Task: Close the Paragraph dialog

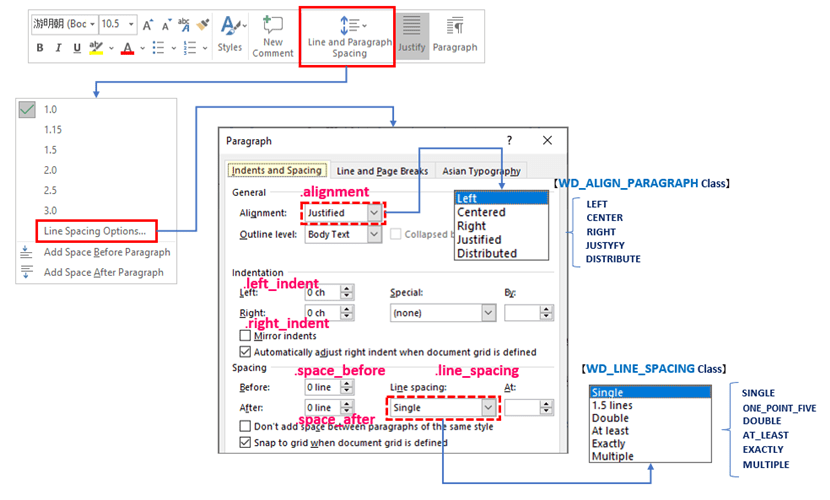Action: pos(547,140)
